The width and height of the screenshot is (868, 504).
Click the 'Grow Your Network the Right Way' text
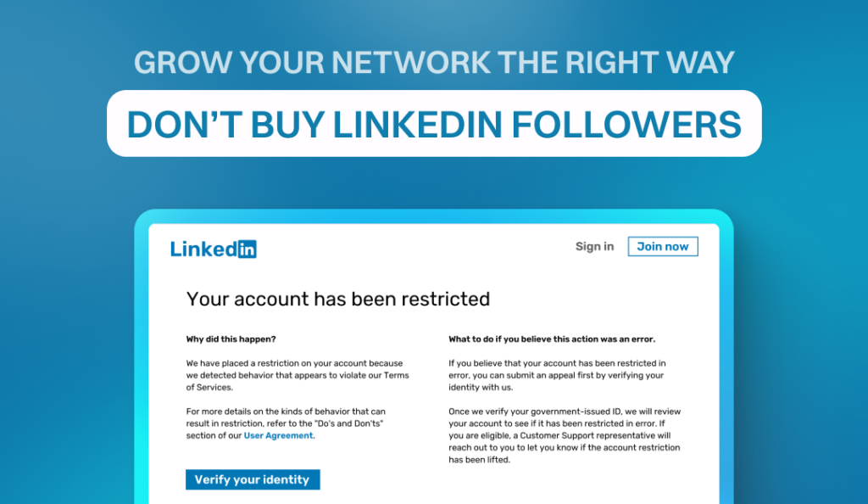point(434,64)
